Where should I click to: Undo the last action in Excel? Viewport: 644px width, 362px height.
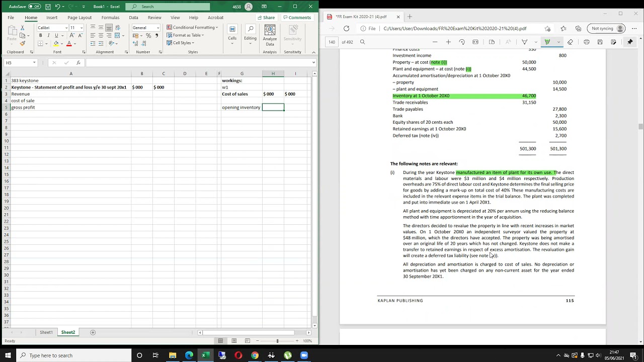point(57,7)
